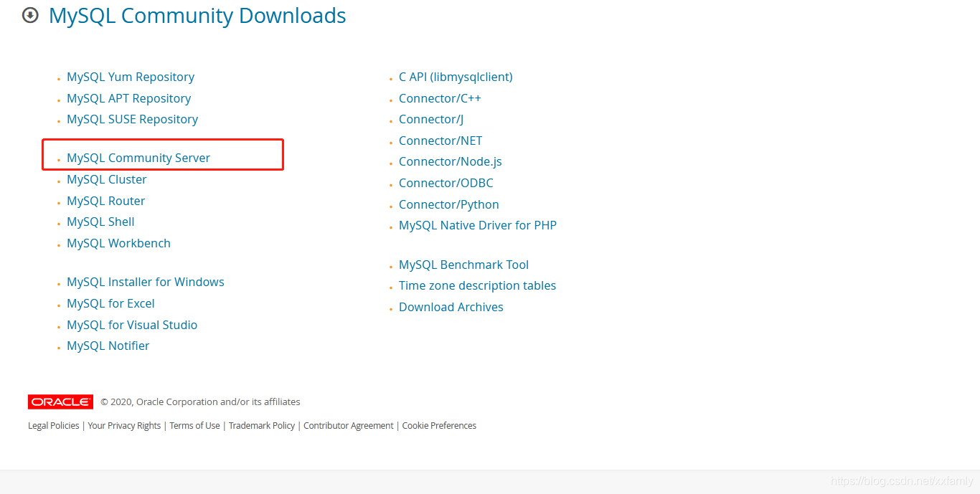Open Connector/C++ link
Viewport: 980px width, 494px height.
(440, 98)
